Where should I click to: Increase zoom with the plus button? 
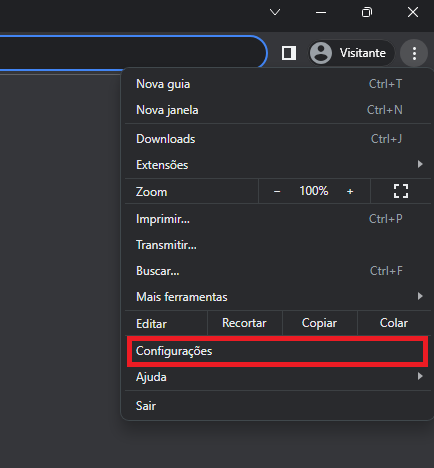[350, 191]
